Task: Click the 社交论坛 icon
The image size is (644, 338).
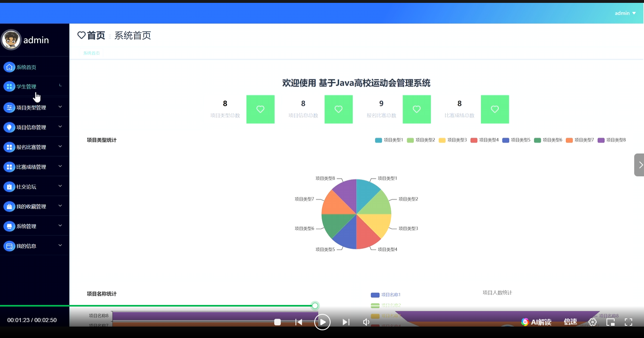Action: pyautogui.click(x=9, y=187)
